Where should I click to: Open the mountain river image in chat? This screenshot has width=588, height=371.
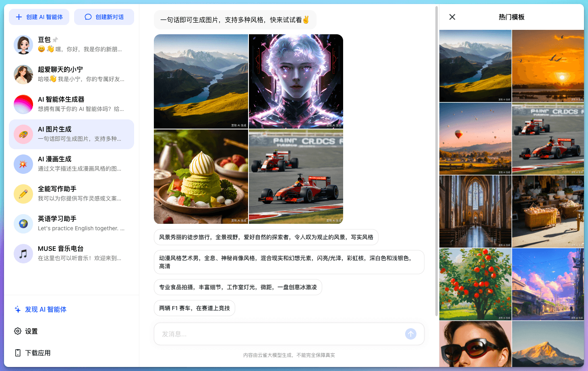pos(201,81)
